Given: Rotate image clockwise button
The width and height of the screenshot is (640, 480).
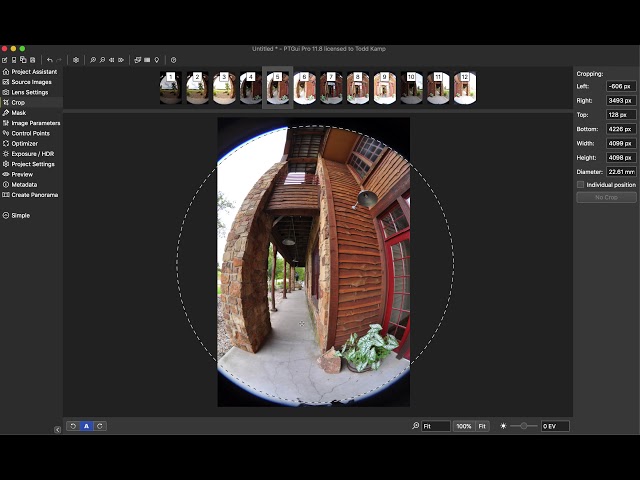Looking at the screenshot, I should [x=100, y=426].
